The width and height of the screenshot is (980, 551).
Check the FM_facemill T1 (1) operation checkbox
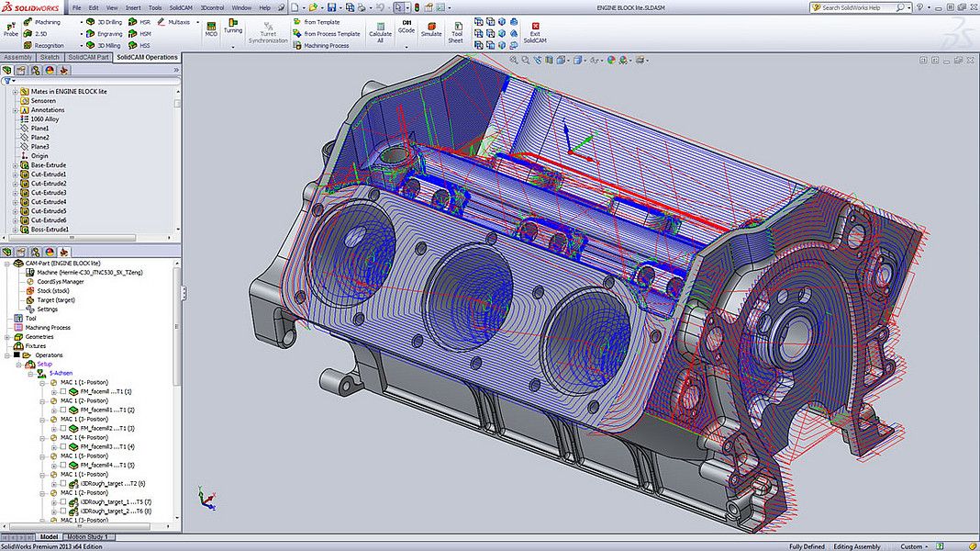click(63, 391)
